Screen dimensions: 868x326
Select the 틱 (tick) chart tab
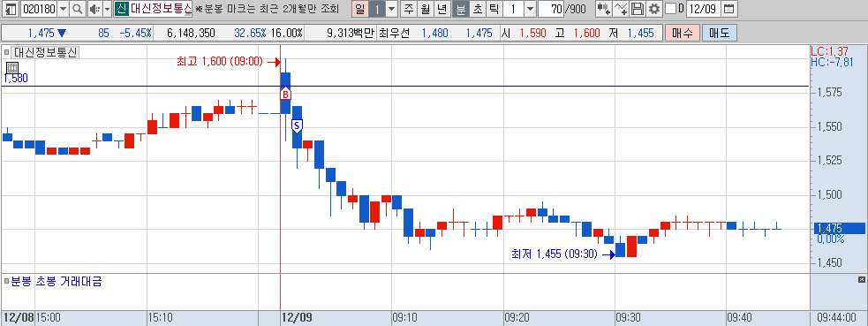point(494,9)
